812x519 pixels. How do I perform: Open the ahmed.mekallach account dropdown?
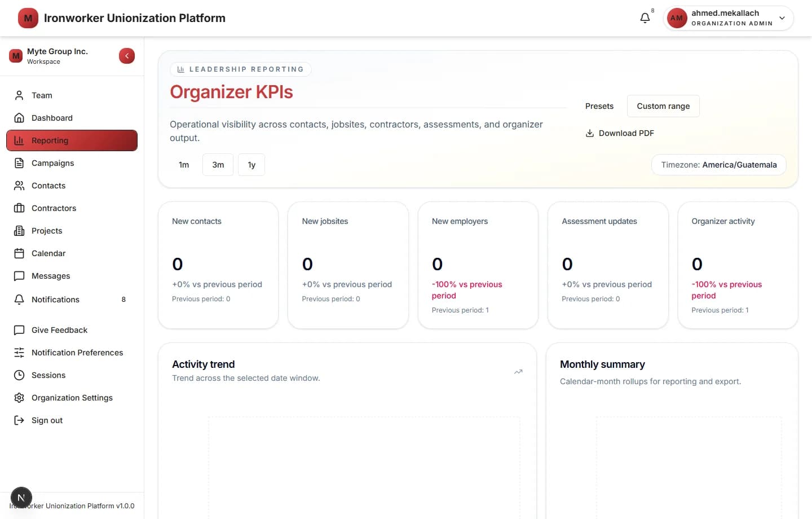click(x=729, y=18)
